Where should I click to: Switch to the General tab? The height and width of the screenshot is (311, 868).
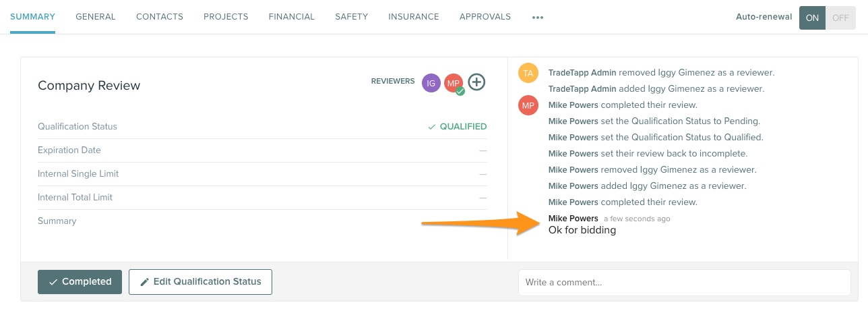[x=95, y=17]
